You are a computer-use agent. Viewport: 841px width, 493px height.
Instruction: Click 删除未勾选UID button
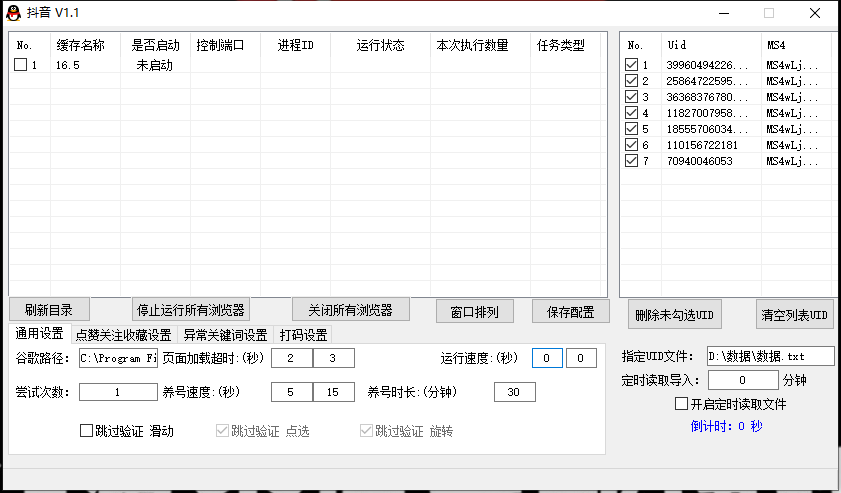coord(675,315)
